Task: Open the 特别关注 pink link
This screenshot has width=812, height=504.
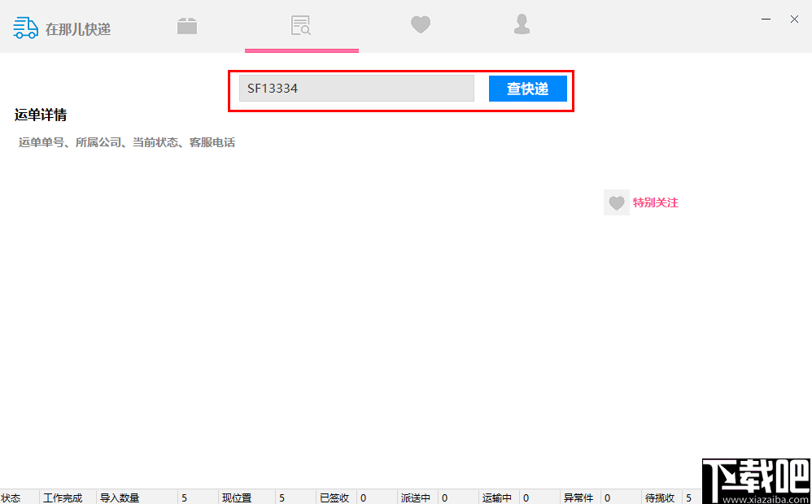Action: [x=655, y=202]
